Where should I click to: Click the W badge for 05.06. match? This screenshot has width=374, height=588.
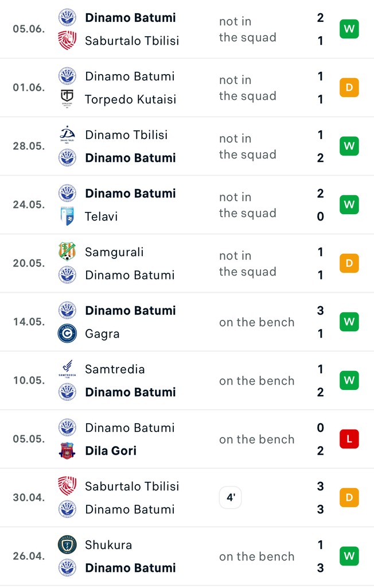pos(349,29)
